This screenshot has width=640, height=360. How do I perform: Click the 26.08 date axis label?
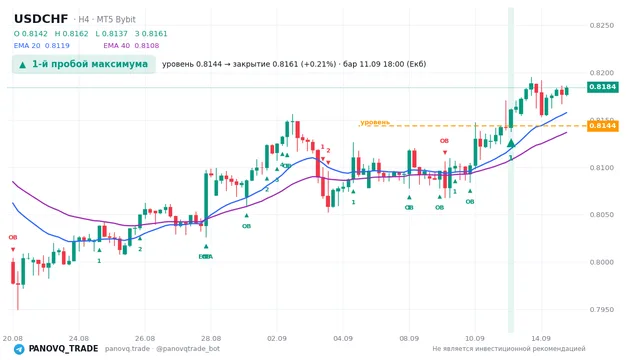(x=145, y=338)
